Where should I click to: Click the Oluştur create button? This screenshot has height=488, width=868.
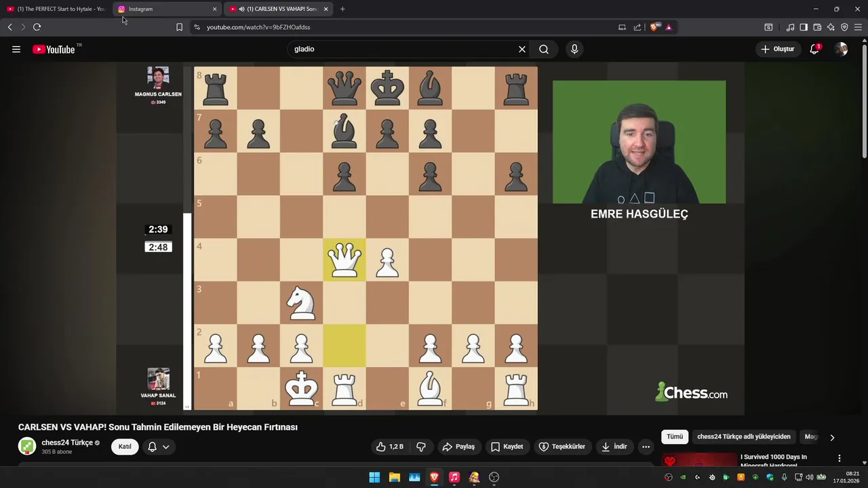click(x=777, y=49)
